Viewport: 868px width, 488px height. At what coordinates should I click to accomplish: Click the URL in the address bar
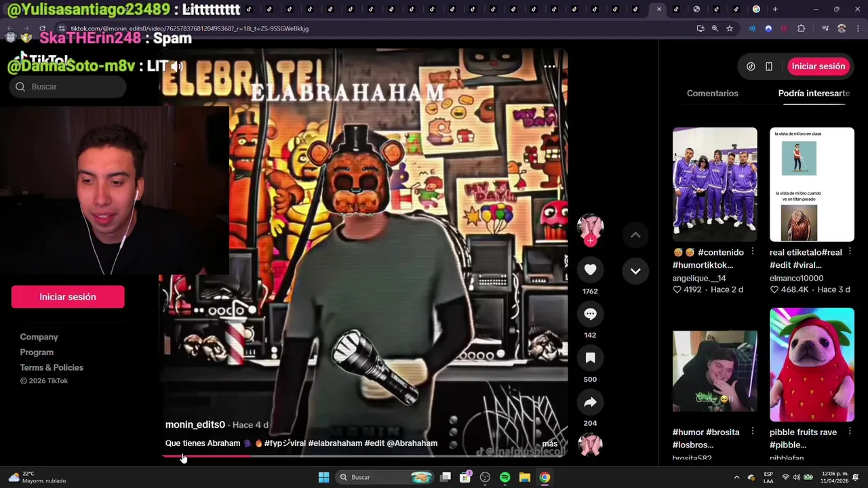click(190, 28)
